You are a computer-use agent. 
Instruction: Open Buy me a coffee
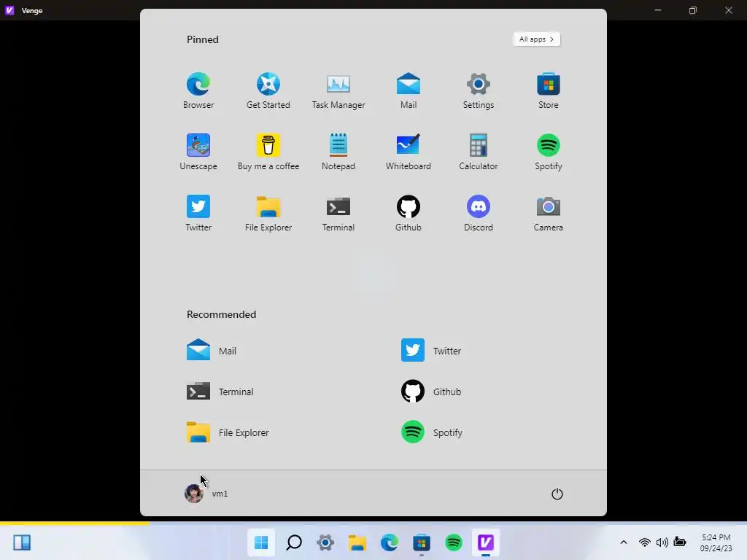pos(268,152)
